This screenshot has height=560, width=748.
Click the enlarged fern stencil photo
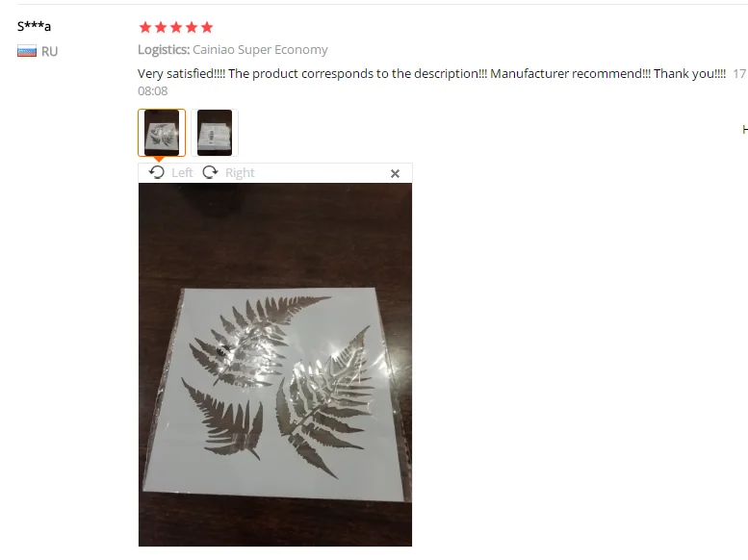coord(275,365)
